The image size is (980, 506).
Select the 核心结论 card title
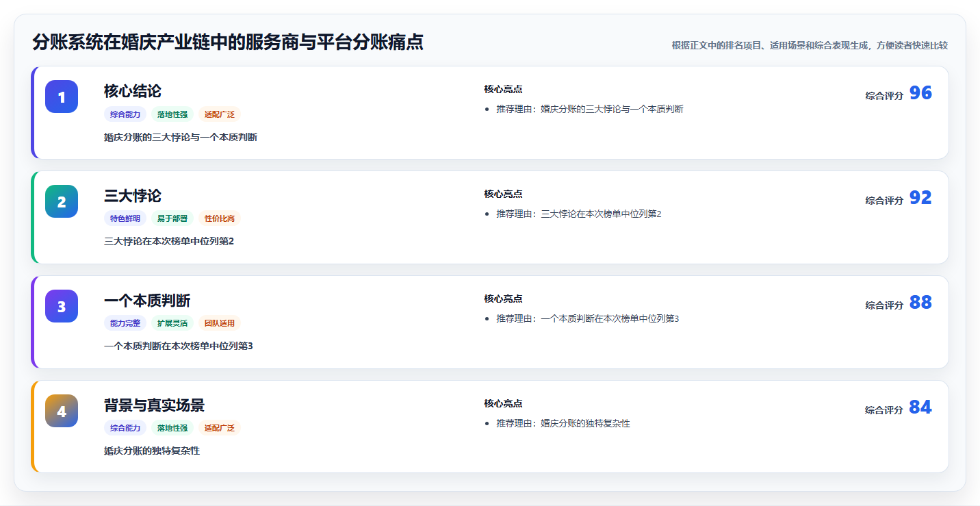[x=133, y=91]
